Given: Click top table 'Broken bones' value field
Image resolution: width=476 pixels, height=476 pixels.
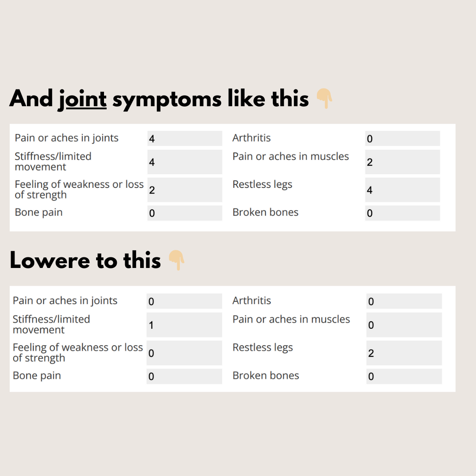Looking at the screenshot, I should coord(402,213).
